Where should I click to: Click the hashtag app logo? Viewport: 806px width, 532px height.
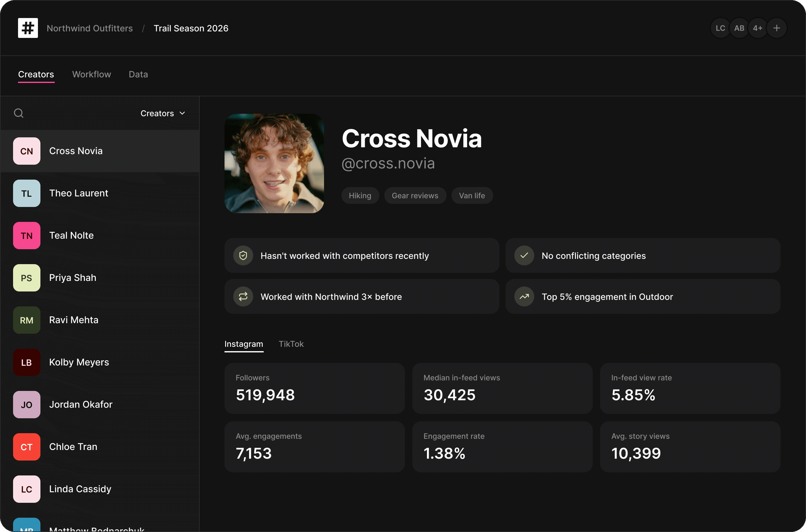28,28
